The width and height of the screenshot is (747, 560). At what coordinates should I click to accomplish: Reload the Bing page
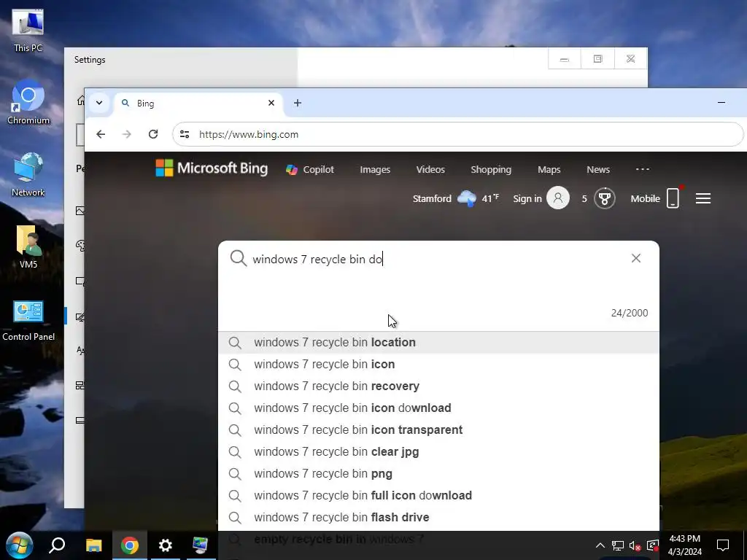153,134
